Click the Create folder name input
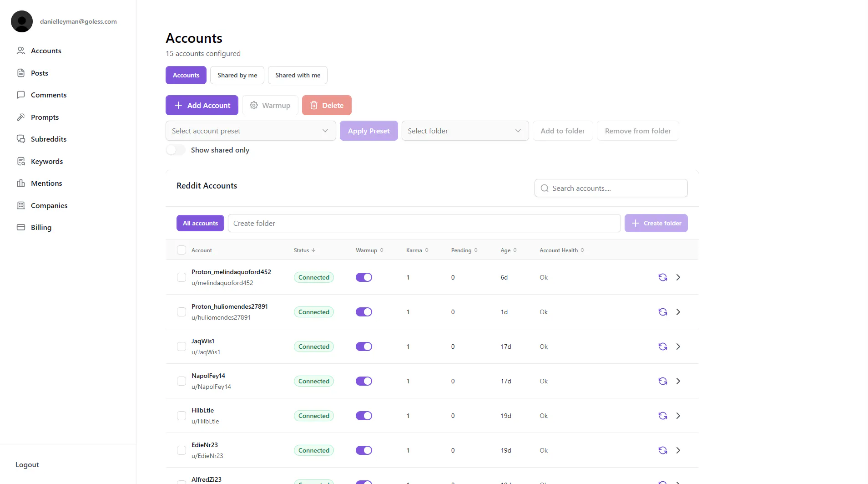 (424, 223)
